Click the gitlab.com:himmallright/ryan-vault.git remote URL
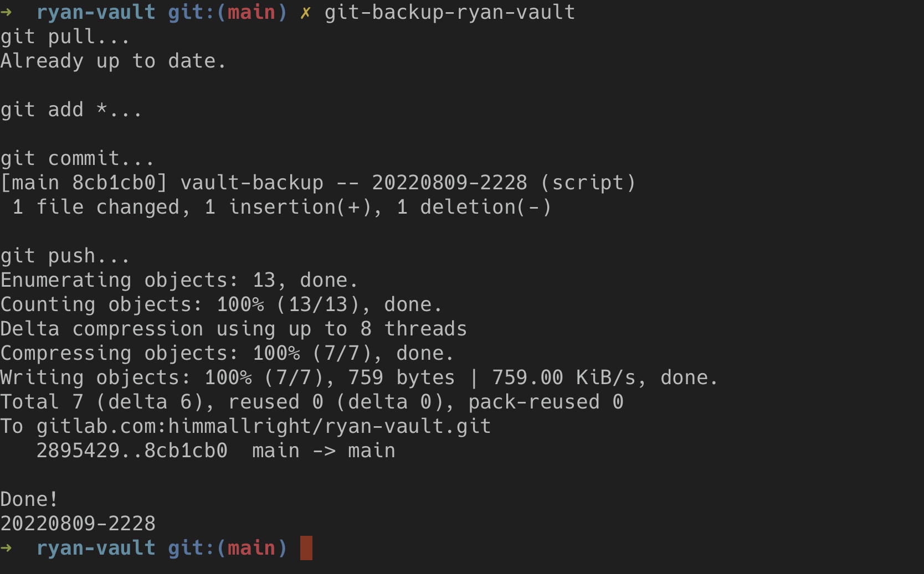Image resolution: width=924 pixels, height=574 pixels. (x=264, y=426)
